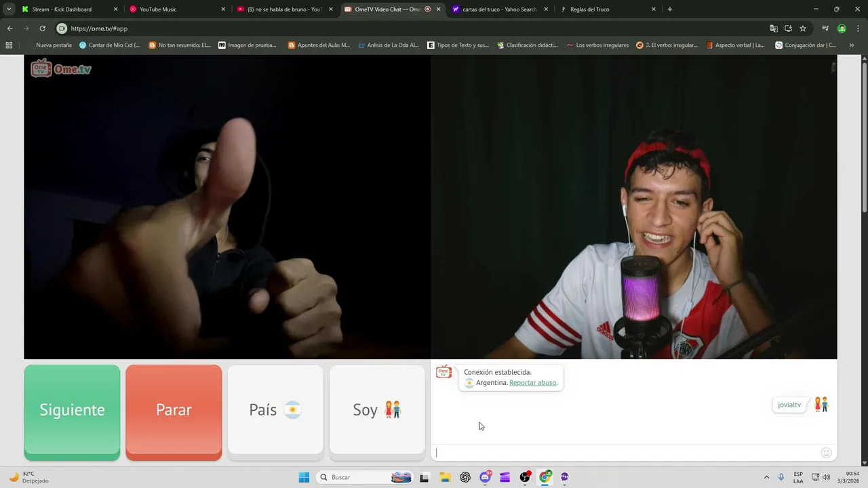Open the Soy gender selector
The image size is (868, 488).
coord(377,409)
